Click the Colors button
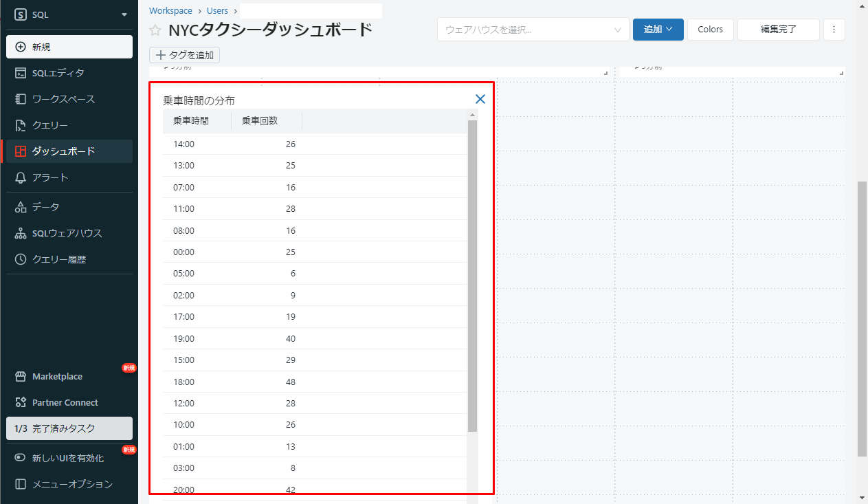868x504 pixels. 710,30
